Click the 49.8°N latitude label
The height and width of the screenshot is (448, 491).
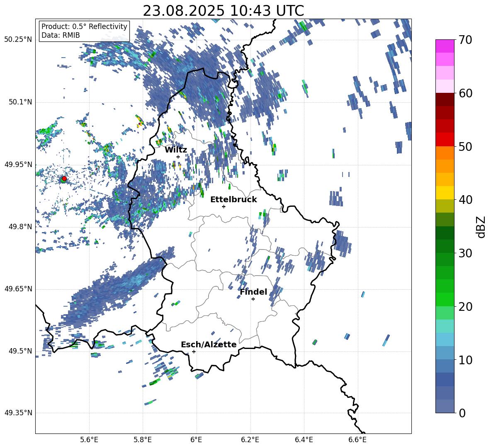tap(20, 227)
